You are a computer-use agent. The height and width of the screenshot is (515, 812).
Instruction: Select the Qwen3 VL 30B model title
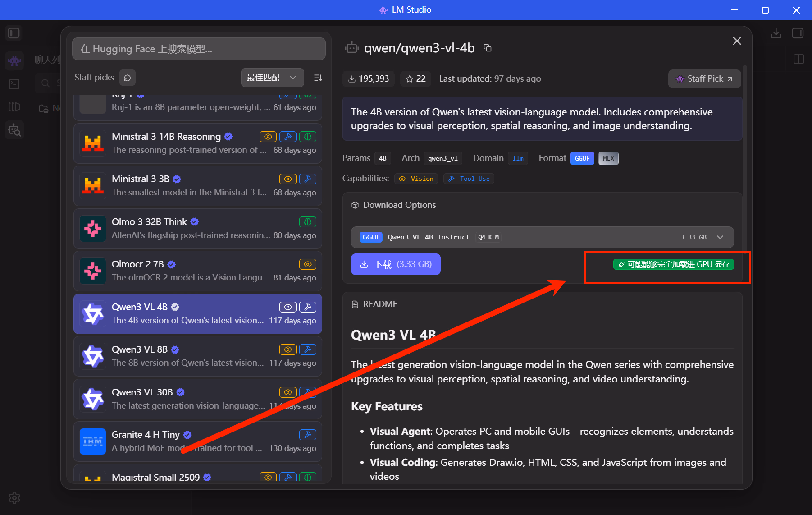point(142,392)
